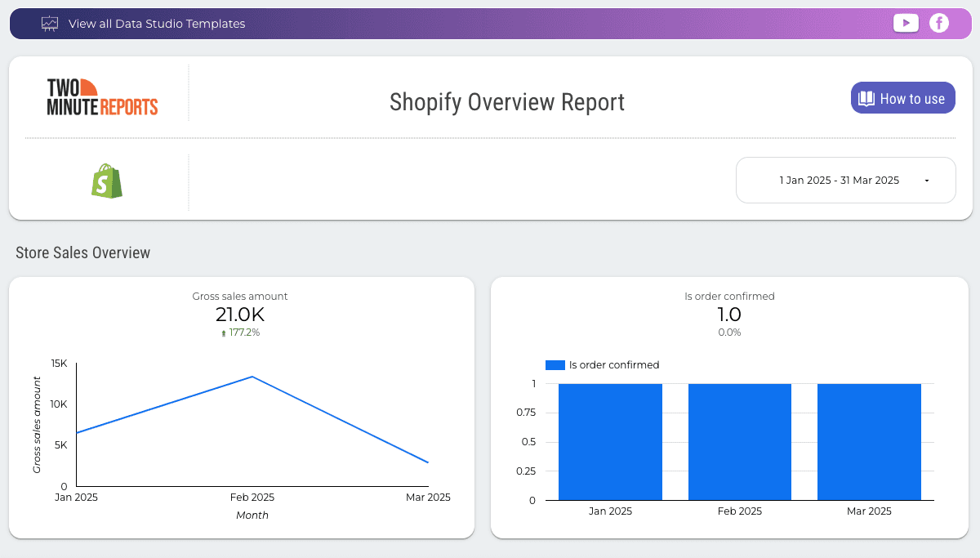Open the YouTube channel icon

pos(906,23)
